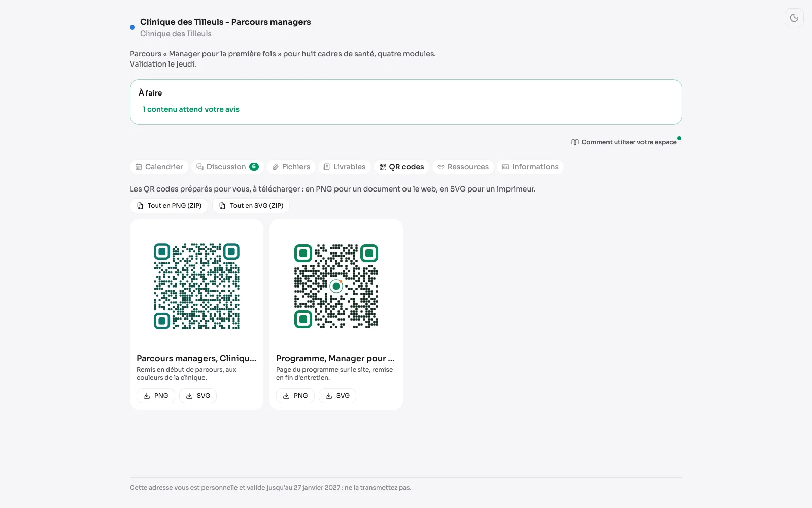This screenshot has height=508, width=812.
Task: Download the Parcours managers QR as PNG
Action: point(156,396)
